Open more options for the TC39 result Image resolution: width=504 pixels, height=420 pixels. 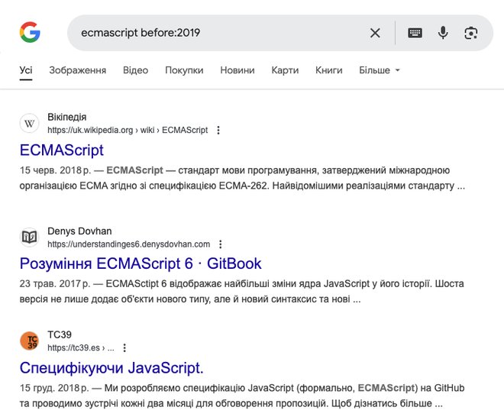pyautogui.click(x=124, y=347)
